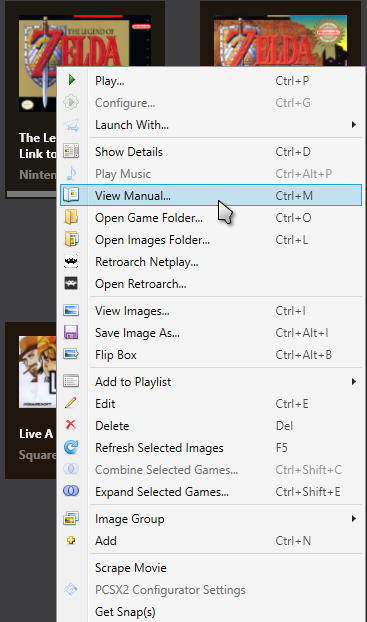367x622 pixels.
Task: Click the yellow plus Add icon
Action: click(x=71, y=540)
